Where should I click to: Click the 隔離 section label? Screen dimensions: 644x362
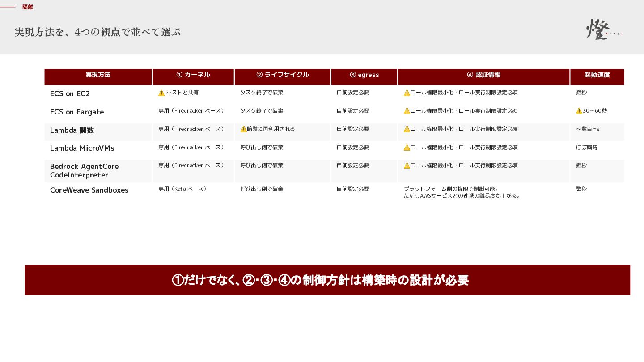(28, 7)
